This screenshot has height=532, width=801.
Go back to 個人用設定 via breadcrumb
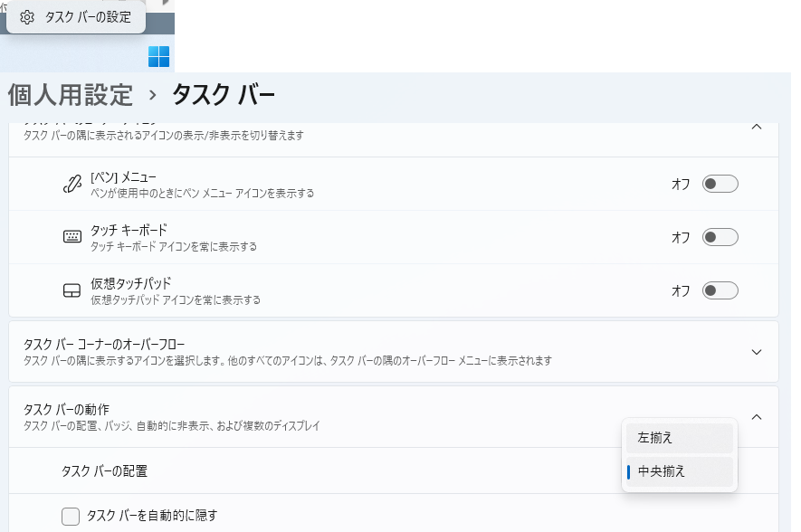[x=71, y=95]
